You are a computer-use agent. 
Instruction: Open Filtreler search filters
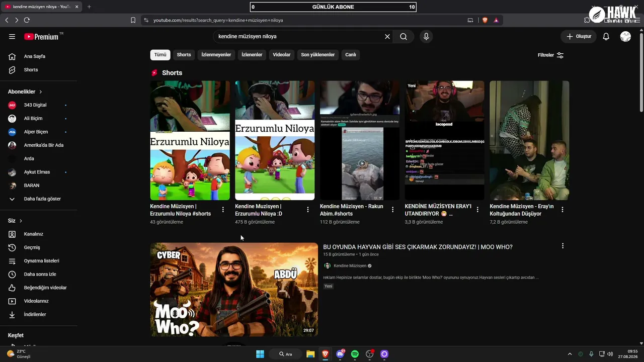pos(551,55)
